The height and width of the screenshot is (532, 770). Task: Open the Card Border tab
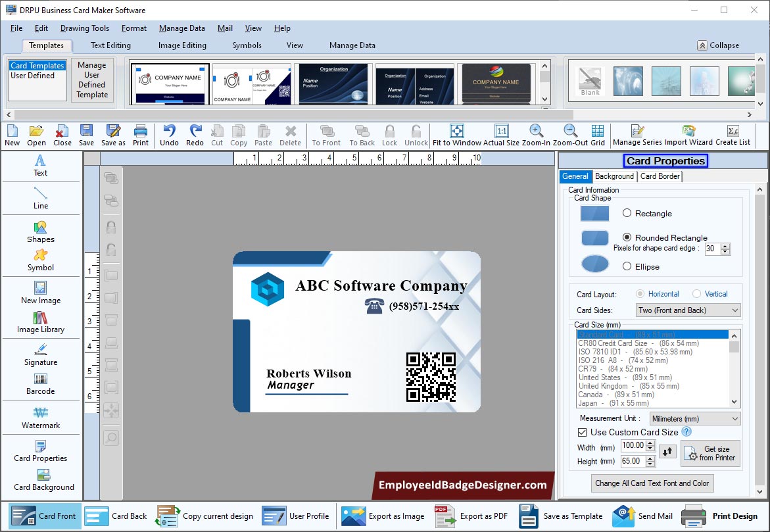[x=660, y=176]
